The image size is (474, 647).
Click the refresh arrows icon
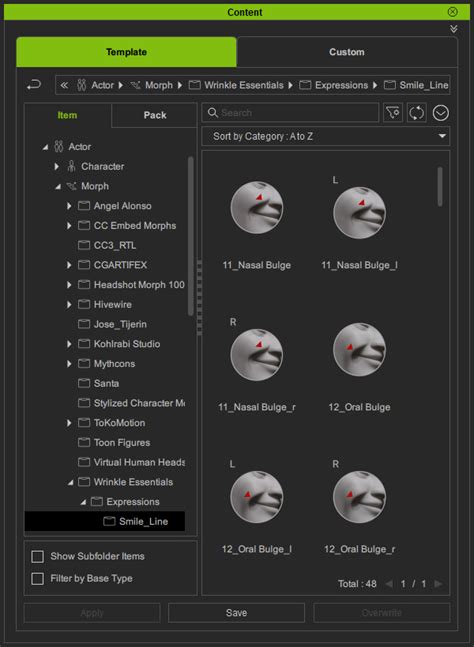(x=416, y=113)
